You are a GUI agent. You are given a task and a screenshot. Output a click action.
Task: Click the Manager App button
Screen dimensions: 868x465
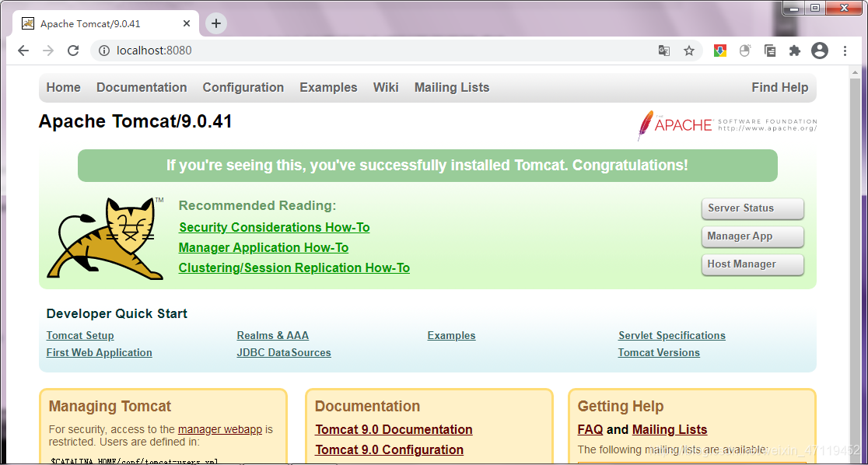click(x=752, y=236)
